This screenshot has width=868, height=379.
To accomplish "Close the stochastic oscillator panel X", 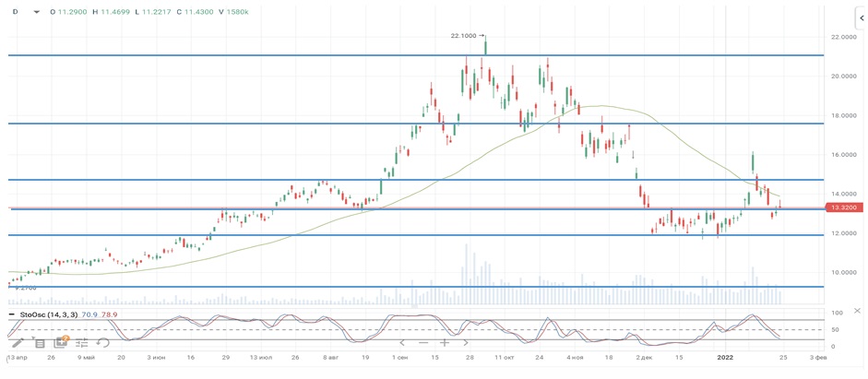I will pos(858,311).
